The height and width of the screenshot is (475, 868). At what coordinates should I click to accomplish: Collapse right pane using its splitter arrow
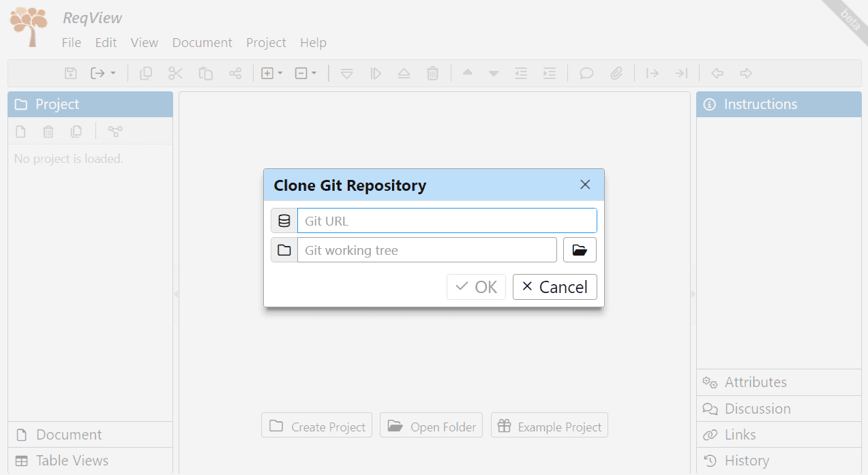click(693, 294)
